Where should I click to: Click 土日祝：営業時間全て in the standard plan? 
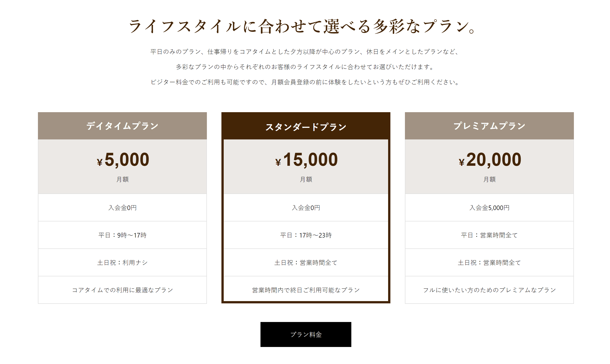point(306,263)
